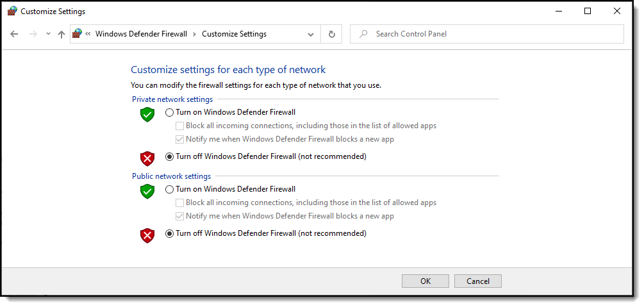Go up one level with Up arrow
This screenshot has height=307, width=644.
[x=62, y=34]
